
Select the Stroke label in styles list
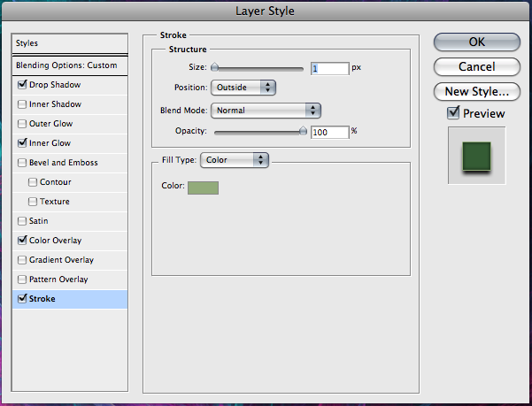pos(42,299)
